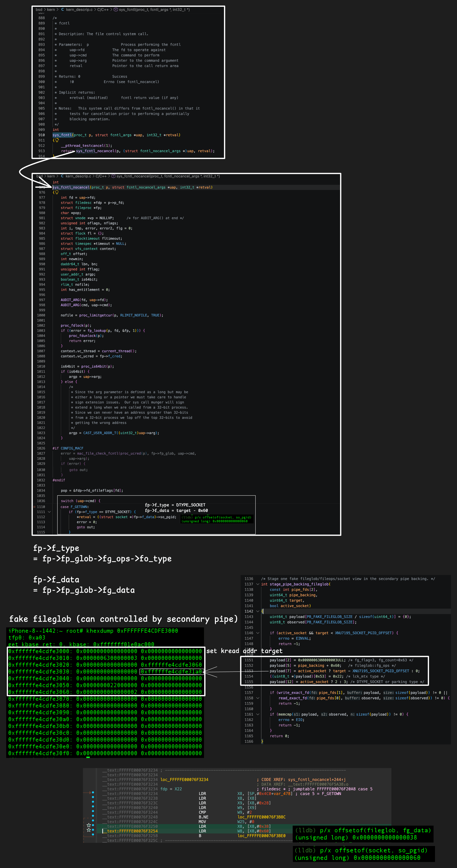Open kern in the sys_fcntl_nocancel editor breadcrumb
Viewport: 457px width, 868px height.
pyautogui.click(x=51, y=176)
